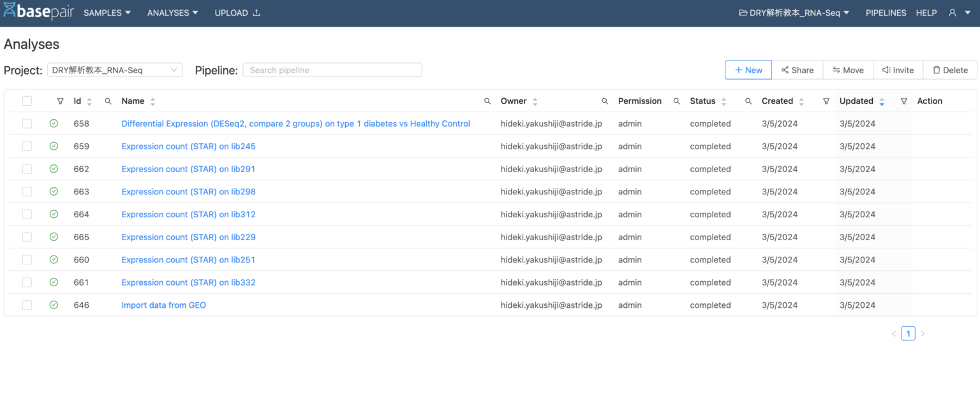
Task: Toggle the select-all checkbox in header
Action: click(x=27, y=101)
